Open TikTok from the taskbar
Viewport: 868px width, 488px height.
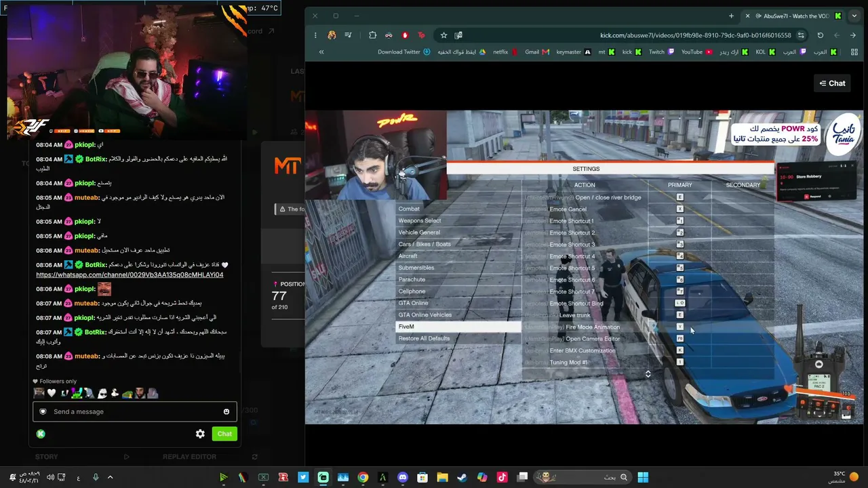pos(502,478)
